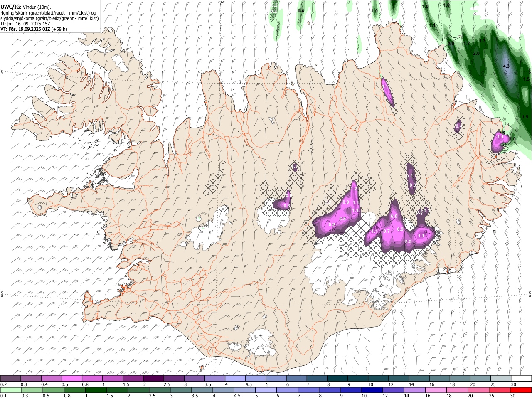
Task: Click the '0.1' label on bottom legend scale
Action: pos(3,396)
